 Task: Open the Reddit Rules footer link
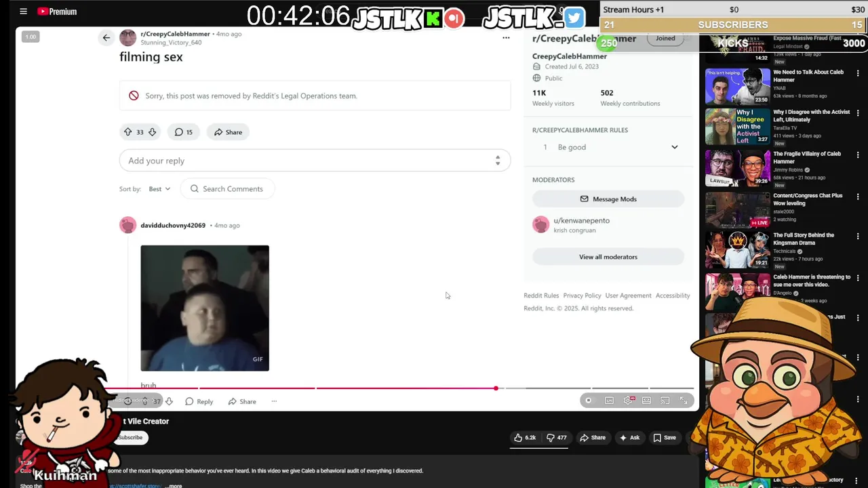point(541,296)
